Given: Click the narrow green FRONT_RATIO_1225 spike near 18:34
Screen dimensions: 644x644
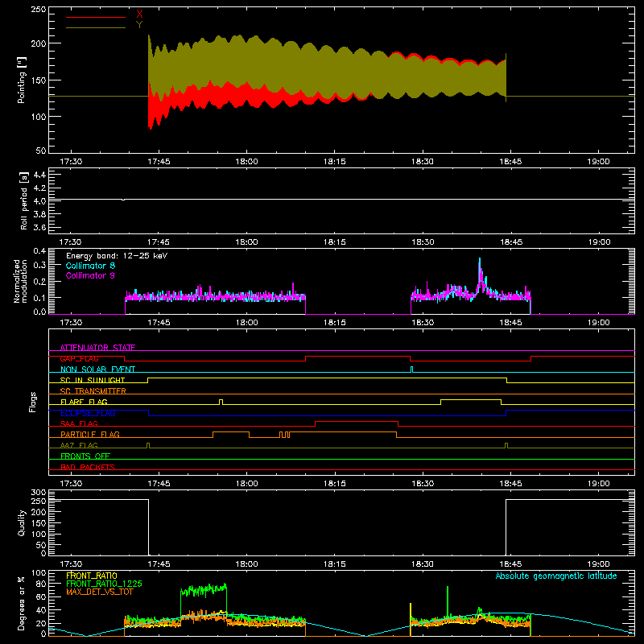Looking at the screenshot, I should pos(448,600).
